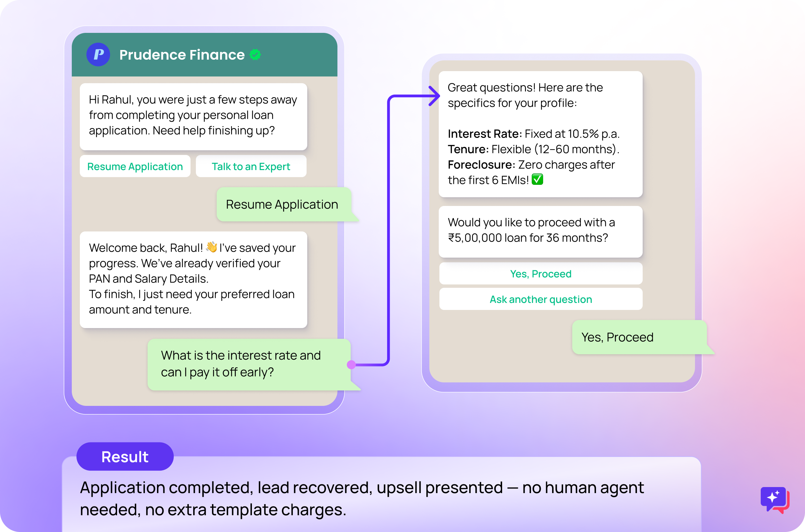
Task: Click the Hi Rahul greeting message
Action: point(193,115)
